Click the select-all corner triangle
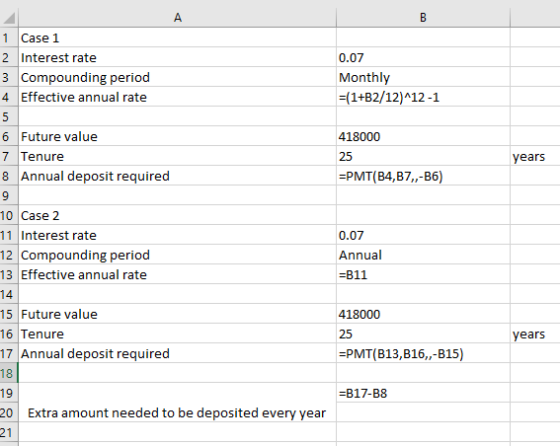The height and width of the screenshot is (446, 560). tap(9, 18)
